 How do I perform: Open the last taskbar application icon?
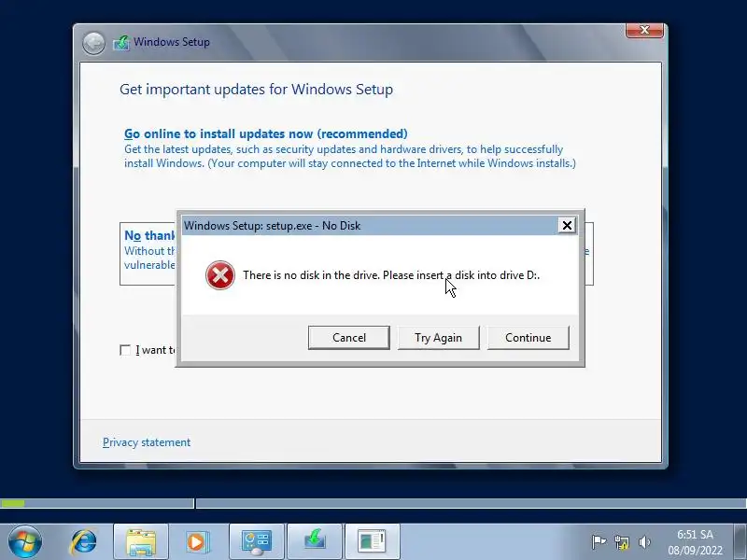[x=372, y=542]
